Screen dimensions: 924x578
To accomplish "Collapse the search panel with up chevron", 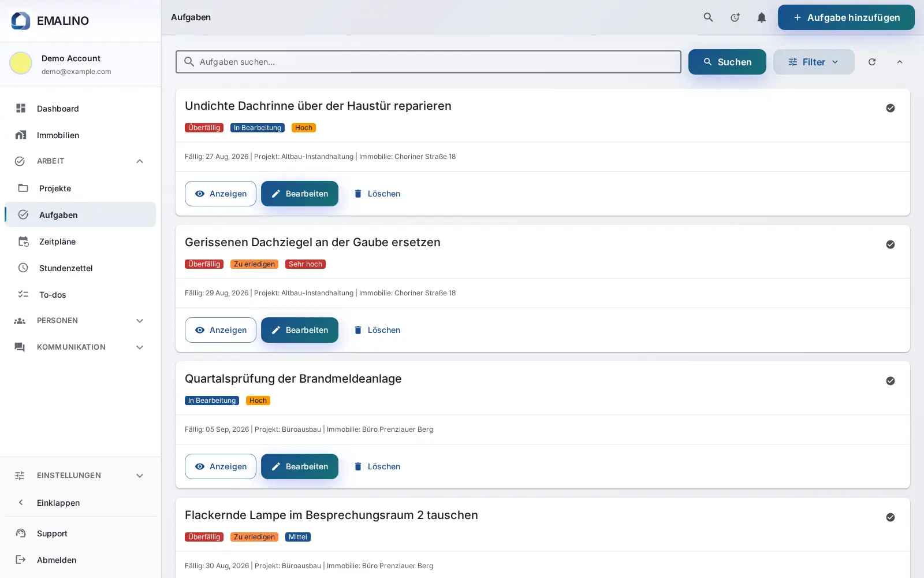I will (900, 62).
